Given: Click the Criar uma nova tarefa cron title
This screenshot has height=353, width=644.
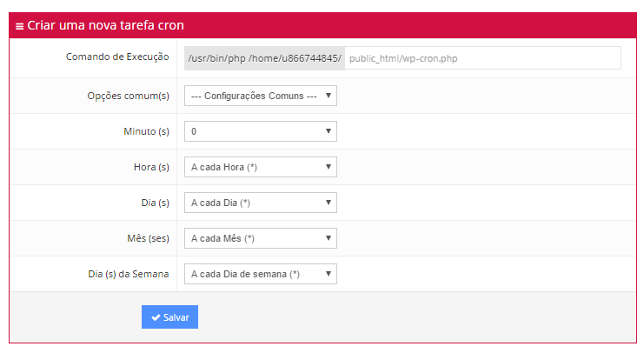Looking at the screenshot, I should pos(105,26).
